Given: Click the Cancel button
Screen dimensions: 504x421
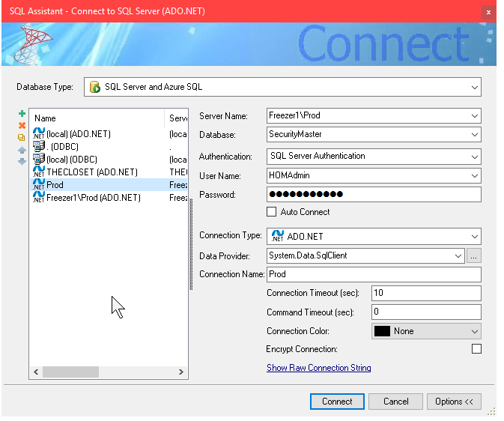Looking at the screenshot, I should (395, 402).
